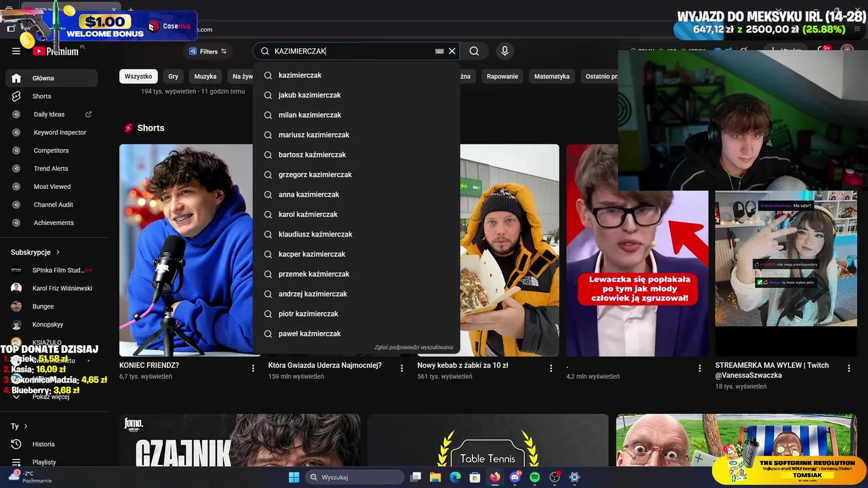This screenshot has width=868, height=488.
Task: Open Trend Alerts in the sidebar
Action: pyautogui.click(x=52, y=168)
